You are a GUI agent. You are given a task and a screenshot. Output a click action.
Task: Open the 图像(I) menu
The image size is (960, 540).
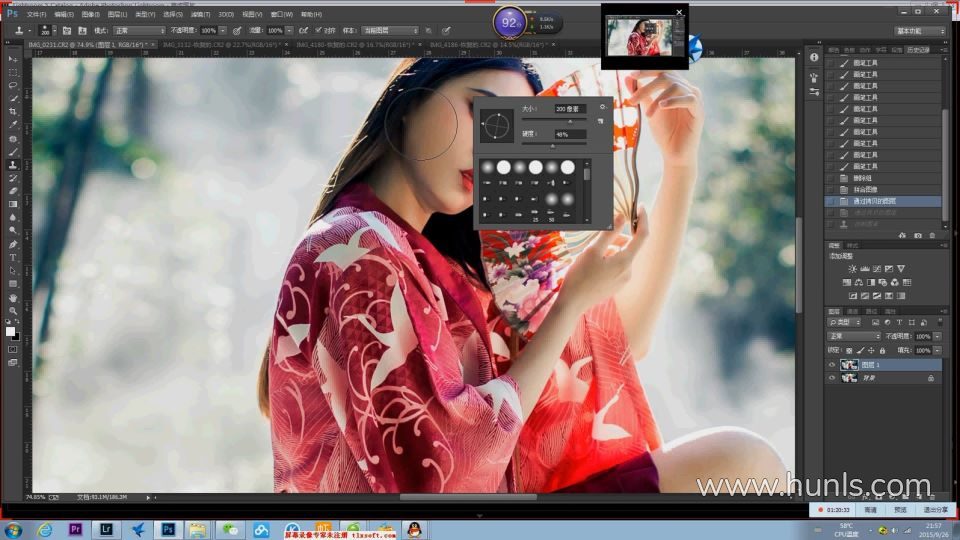tap(91, 14)
